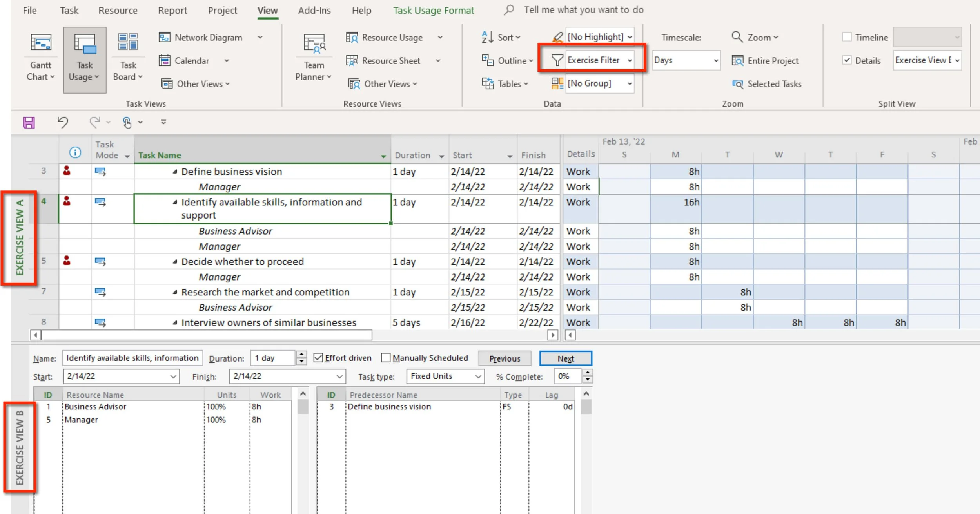This screenshot has width=980, height=514.
Task: Open the Exercise Filter dropdown
Action: tap(630, 60)
